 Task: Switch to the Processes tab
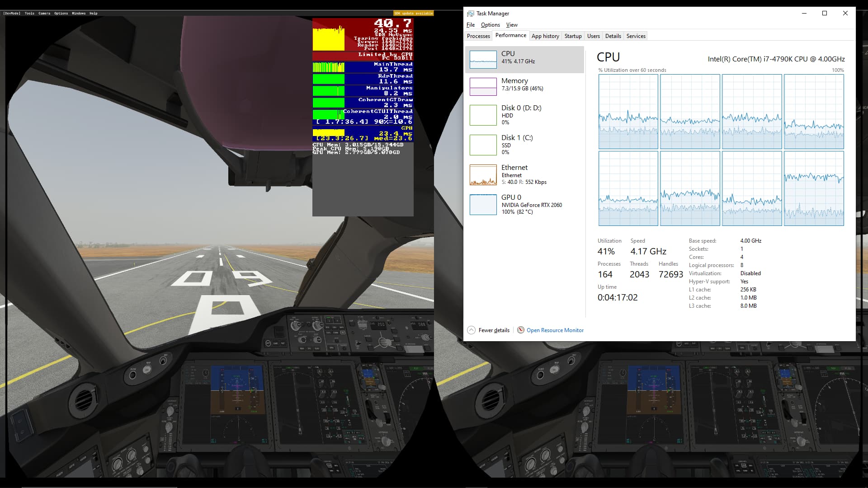point(478,36)
